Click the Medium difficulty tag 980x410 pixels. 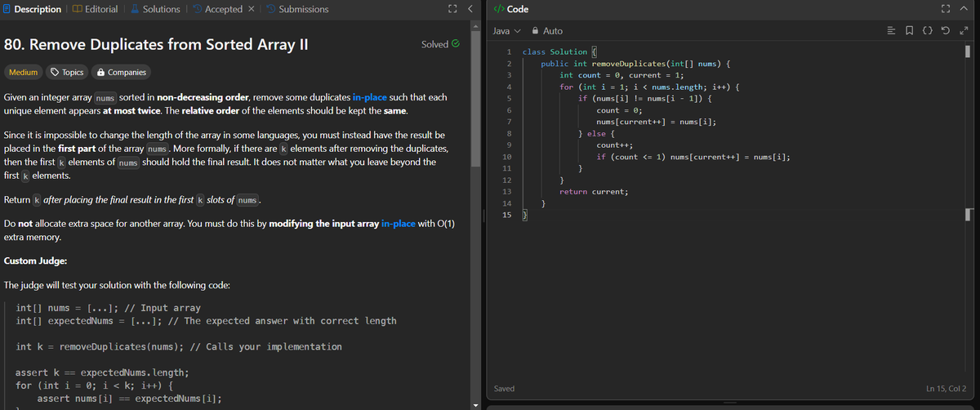pos(23,72)
